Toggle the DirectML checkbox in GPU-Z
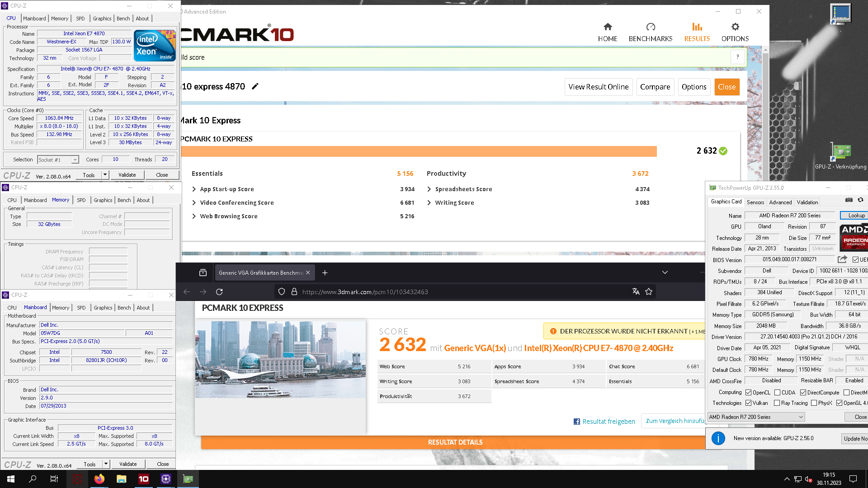 [846, 393]
